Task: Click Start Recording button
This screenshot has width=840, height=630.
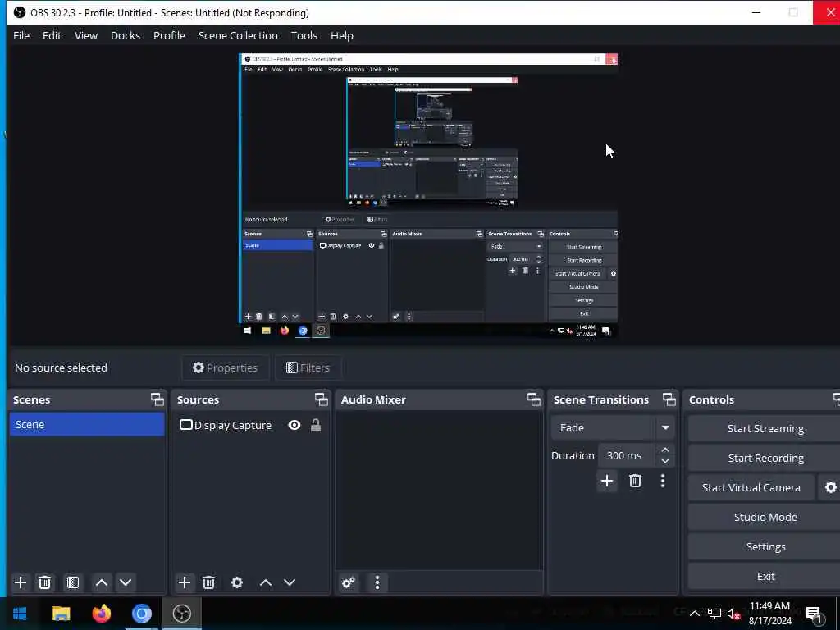Action: click(x=765, y=458)
